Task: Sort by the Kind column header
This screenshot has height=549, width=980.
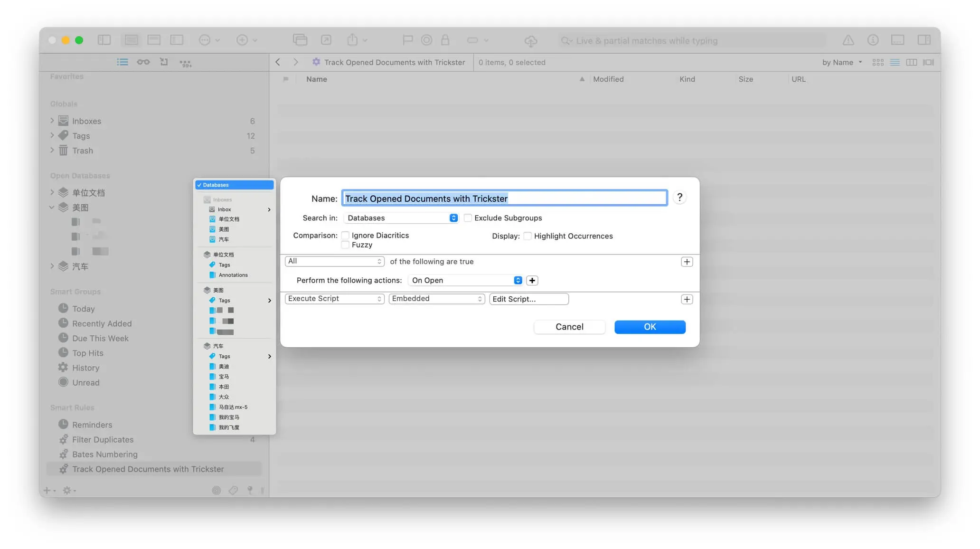Action: point(687,79)
